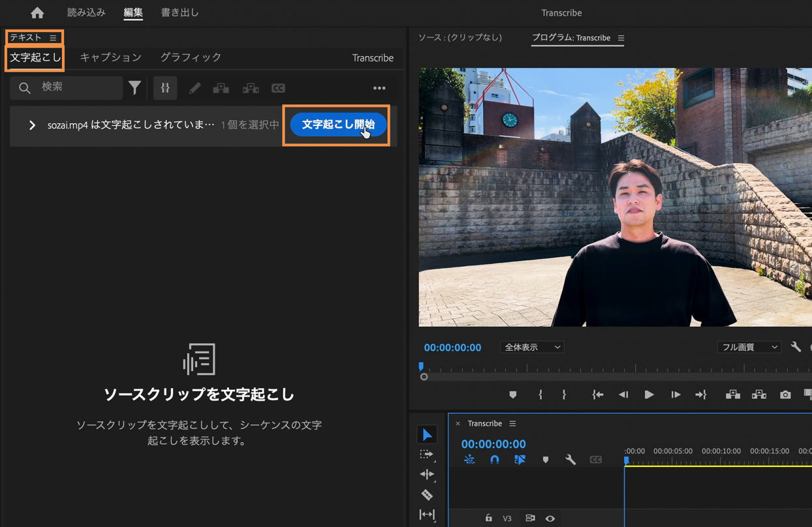Click the Mark In button
The width and height of the screenshot is (812, 527).
pyautogui.click(x=540, y=395)
